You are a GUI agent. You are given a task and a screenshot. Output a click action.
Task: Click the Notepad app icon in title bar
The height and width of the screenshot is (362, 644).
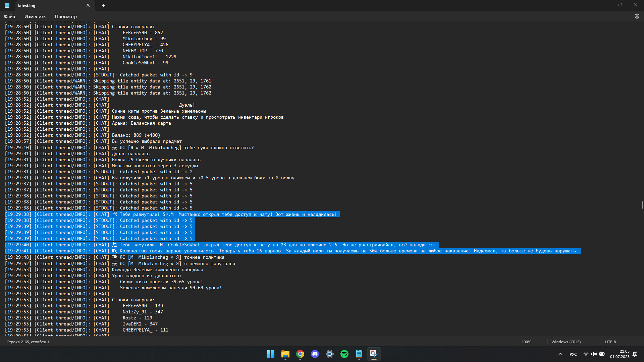coord(7,5)
